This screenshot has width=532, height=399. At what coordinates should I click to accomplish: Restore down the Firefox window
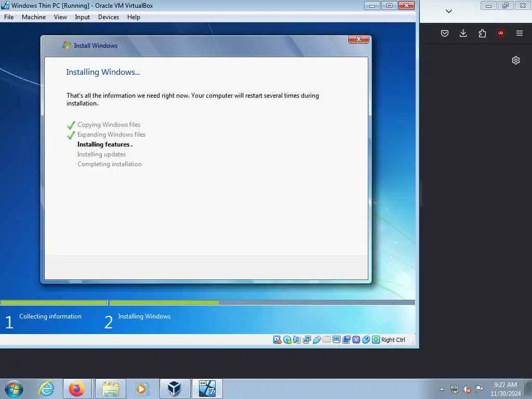506,5
